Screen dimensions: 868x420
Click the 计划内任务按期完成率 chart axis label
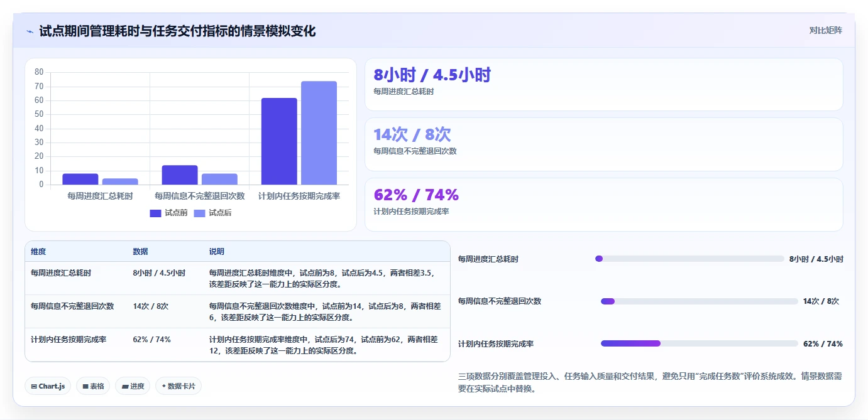[x=299, y=196]
